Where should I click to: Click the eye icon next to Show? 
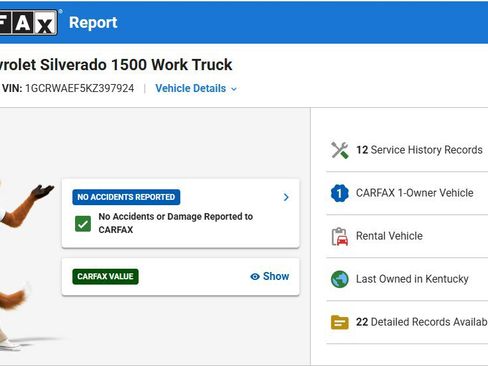click(x=255, y=277)
